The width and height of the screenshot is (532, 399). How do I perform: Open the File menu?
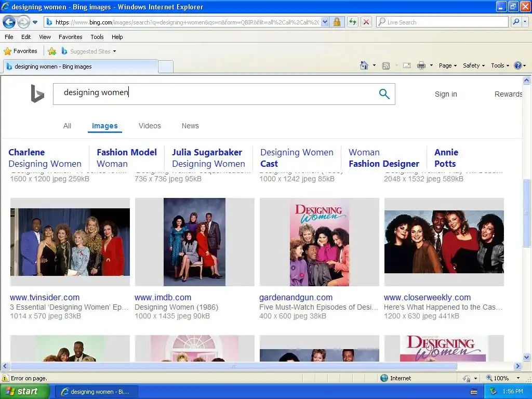[x=9, y=37]
